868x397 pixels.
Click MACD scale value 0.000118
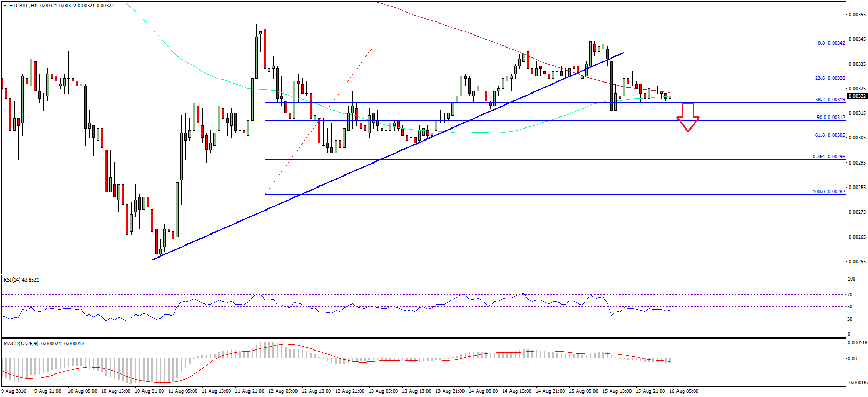857,343
